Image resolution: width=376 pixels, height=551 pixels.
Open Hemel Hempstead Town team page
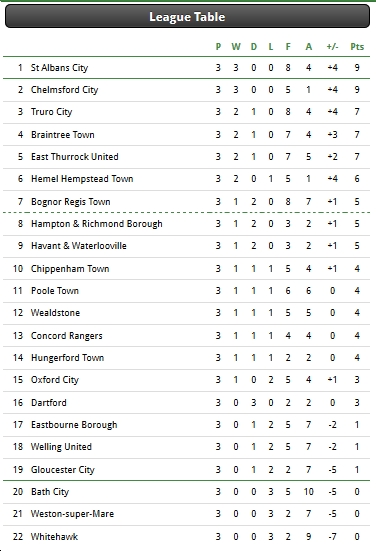[x=82, y=179]
